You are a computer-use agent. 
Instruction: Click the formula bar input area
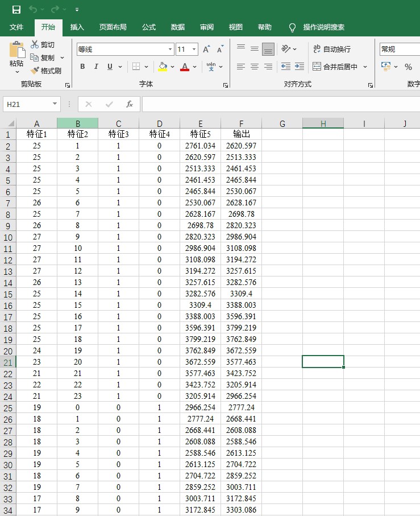point(281,104)
